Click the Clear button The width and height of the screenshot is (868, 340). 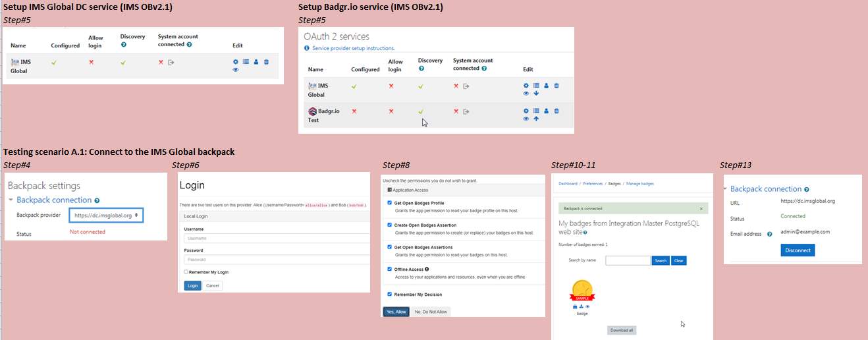pos(678,260)
